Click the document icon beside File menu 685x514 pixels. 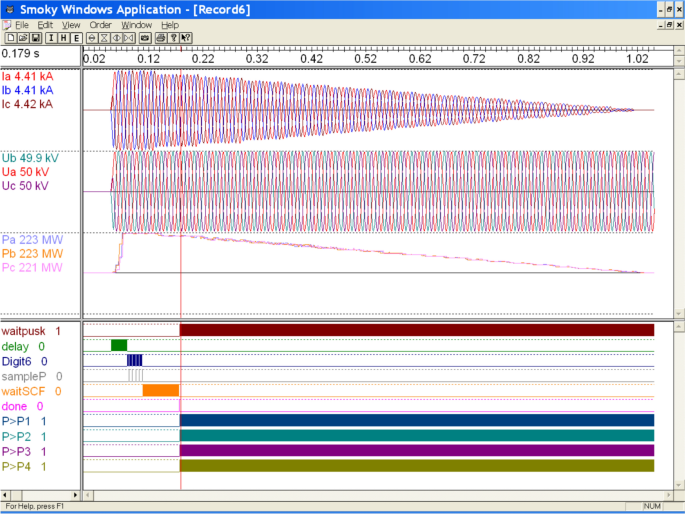[7, 25]
